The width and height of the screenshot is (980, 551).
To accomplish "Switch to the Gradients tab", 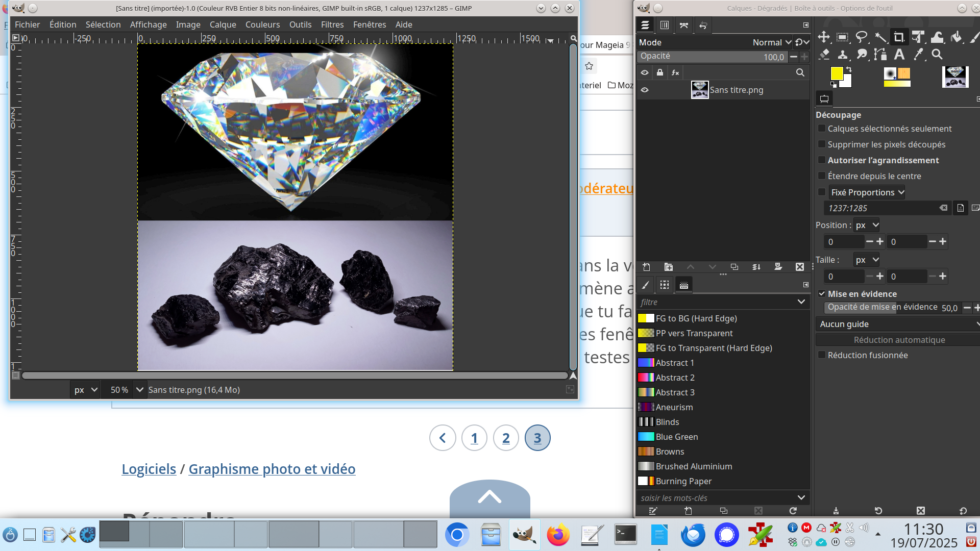I will 684,285.
